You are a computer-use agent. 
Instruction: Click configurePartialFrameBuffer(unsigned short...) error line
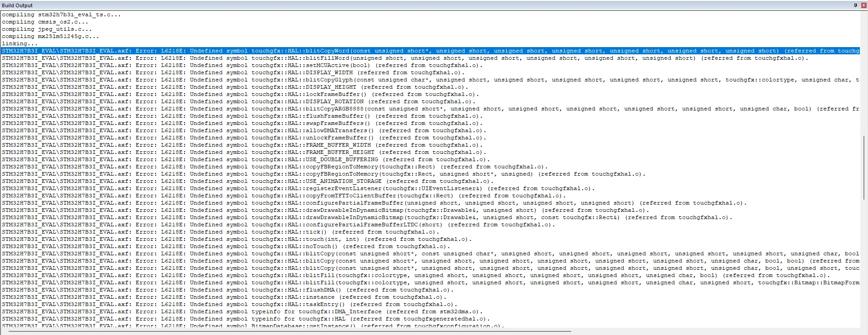[x=375, y=203]
